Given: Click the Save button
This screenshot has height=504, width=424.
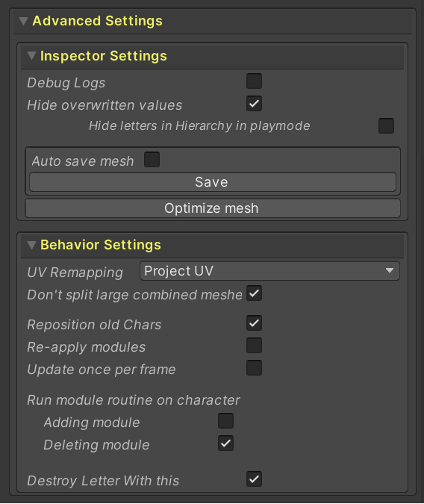Looking at the screenshot, I should click(x=213, y=182).
